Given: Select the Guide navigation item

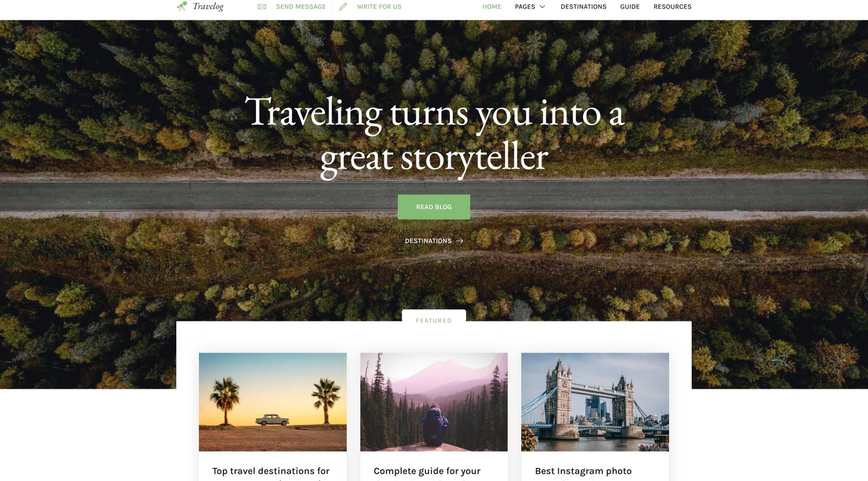Looking at the screenshot, I should pos(630,7).
